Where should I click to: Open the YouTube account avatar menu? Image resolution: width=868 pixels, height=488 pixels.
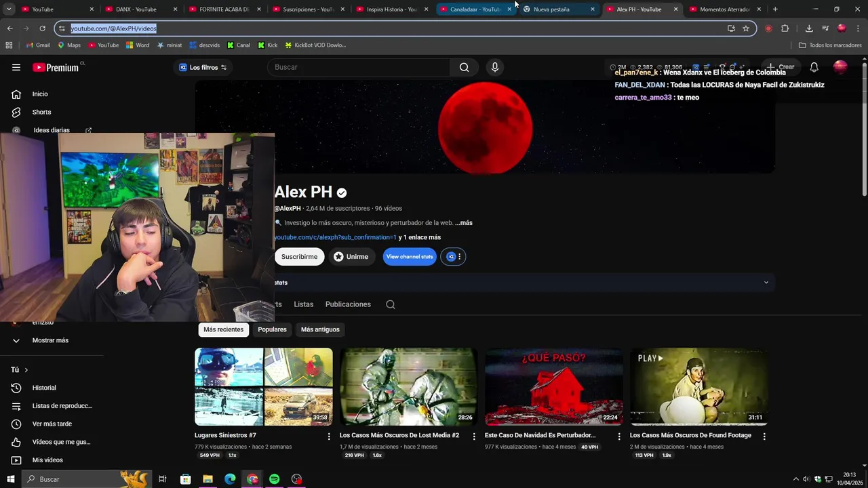pyautogui.click(x=840, y=67)
